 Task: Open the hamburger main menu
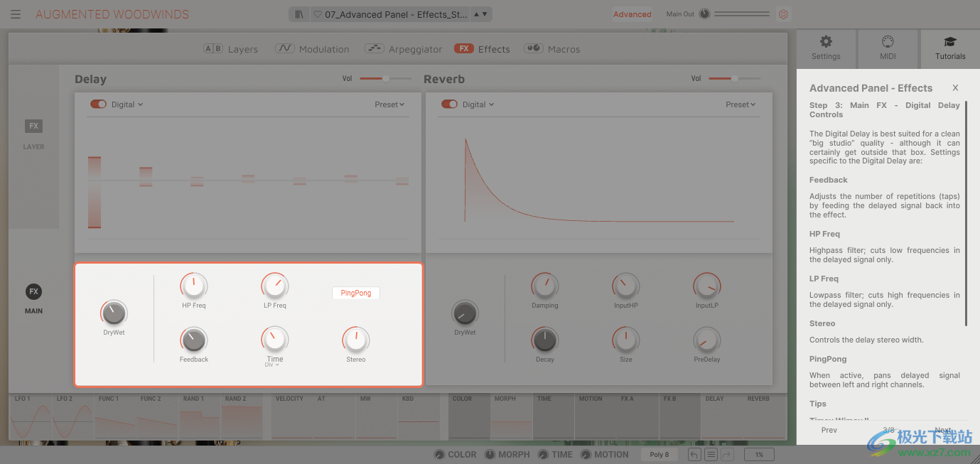[x=16, y=14]
